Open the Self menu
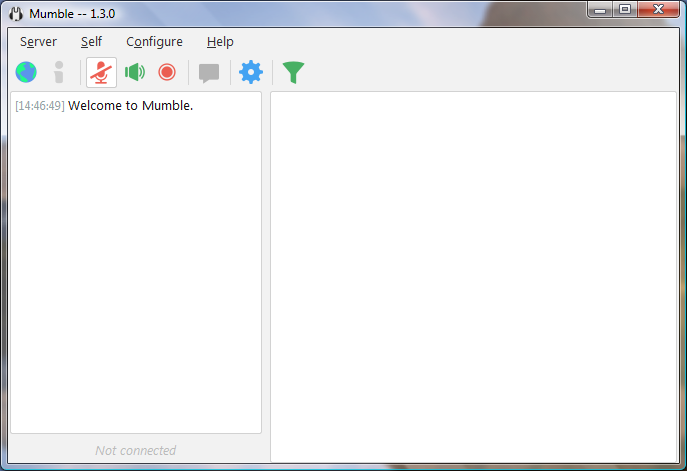The height and width of the screenshot is (471, 687). click(x=91, y=42)
